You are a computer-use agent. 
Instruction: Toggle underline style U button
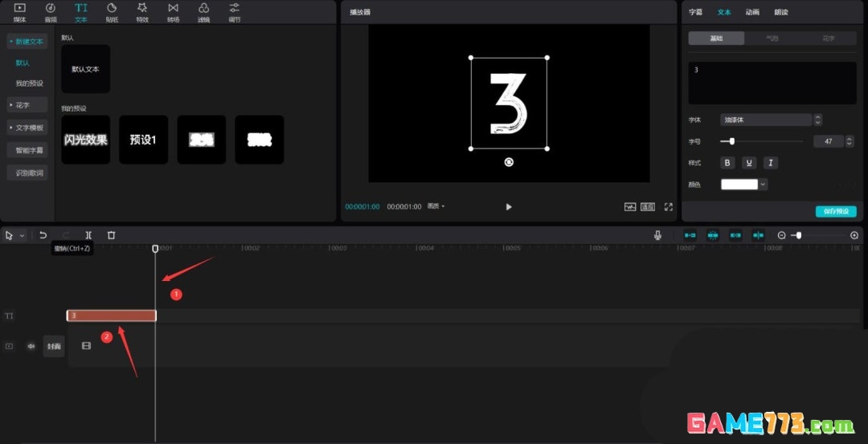749,163
